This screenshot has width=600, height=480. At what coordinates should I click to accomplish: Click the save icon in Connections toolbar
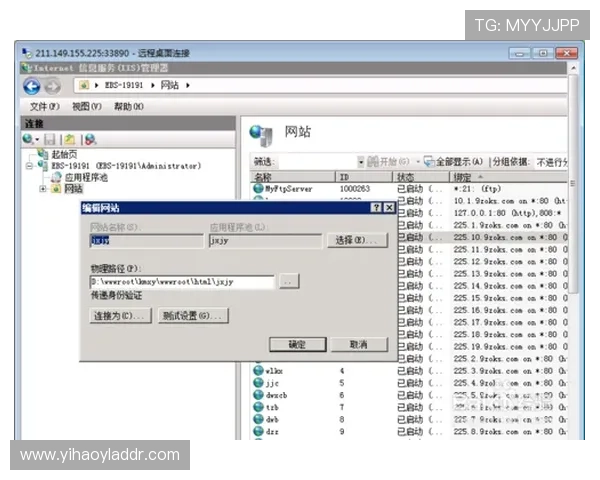click(x=49, y=139)
